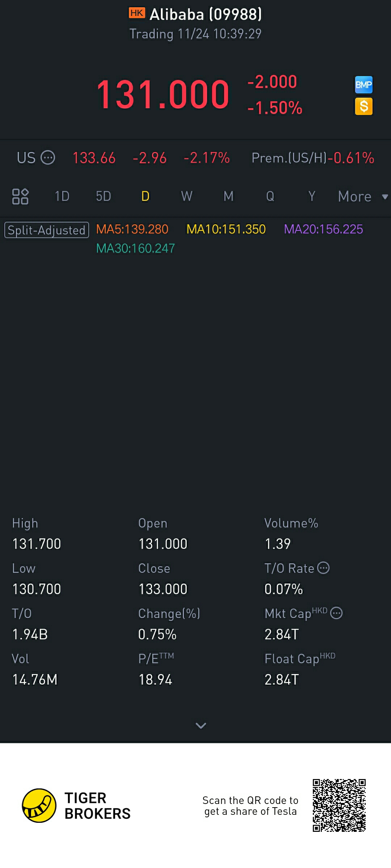Tap the Tiger Brokers logo
Image resolution: width=391 pixels, height=868 pixels.
click(76, 806)
